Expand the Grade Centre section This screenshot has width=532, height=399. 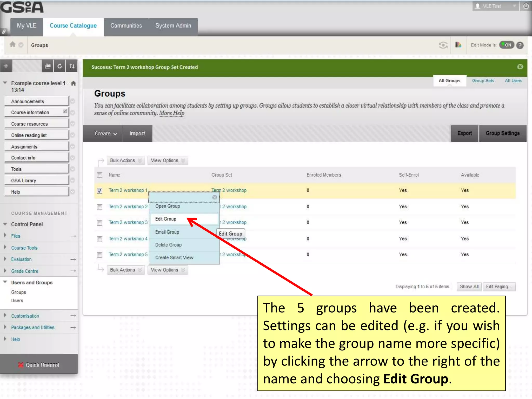pyautogui.click(x=24, y=271)
